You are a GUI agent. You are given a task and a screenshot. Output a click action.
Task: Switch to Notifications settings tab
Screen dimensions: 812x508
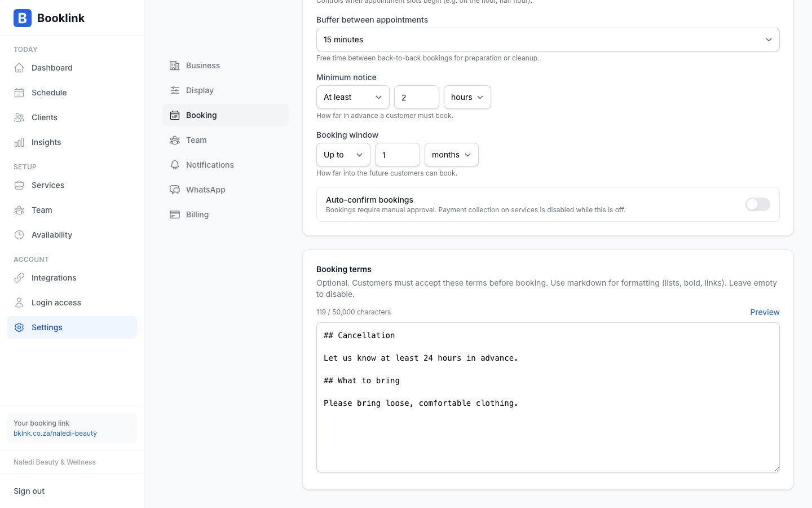[x=226, y=165]
